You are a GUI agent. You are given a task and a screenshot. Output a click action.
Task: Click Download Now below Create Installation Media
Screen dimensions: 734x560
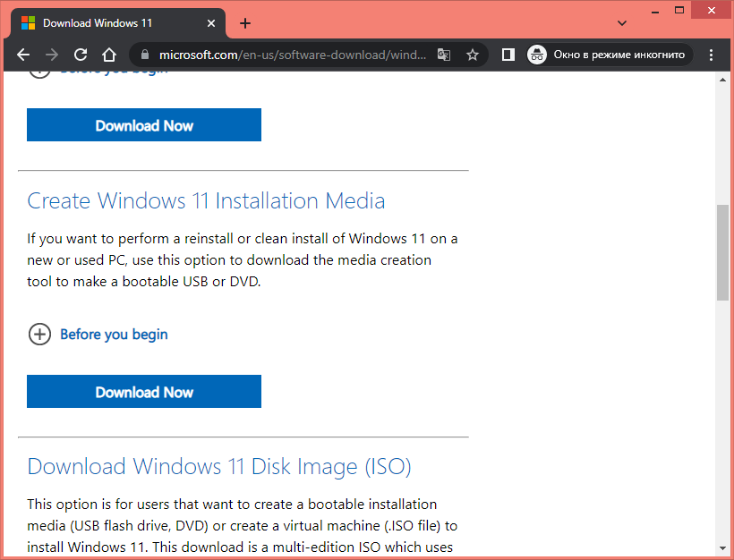point(144,392)
